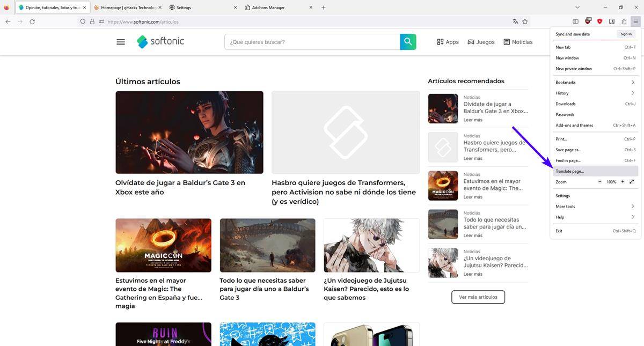
Task: Click the ¿Qué quieres buscar? search field
Action: pyautogui.click(x=312, y=42)
